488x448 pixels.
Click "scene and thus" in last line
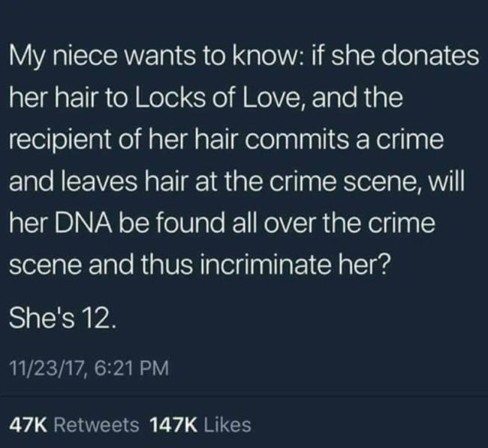101,266
